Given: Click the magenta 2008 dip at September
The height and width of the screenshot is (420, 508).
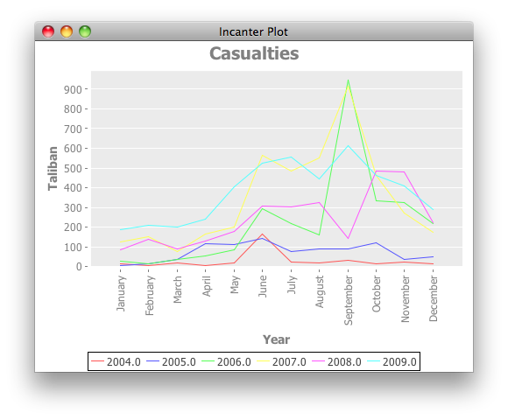Looking at the screenshot, I should pyautogui.click(x=348, y=239).
